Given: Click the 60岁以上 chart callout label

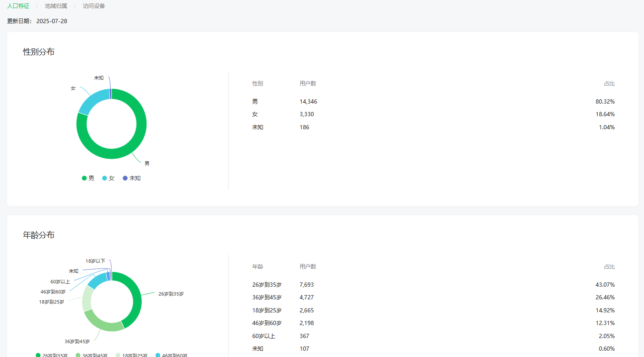Looking at the screenshot, I should [x=60, y=282].
